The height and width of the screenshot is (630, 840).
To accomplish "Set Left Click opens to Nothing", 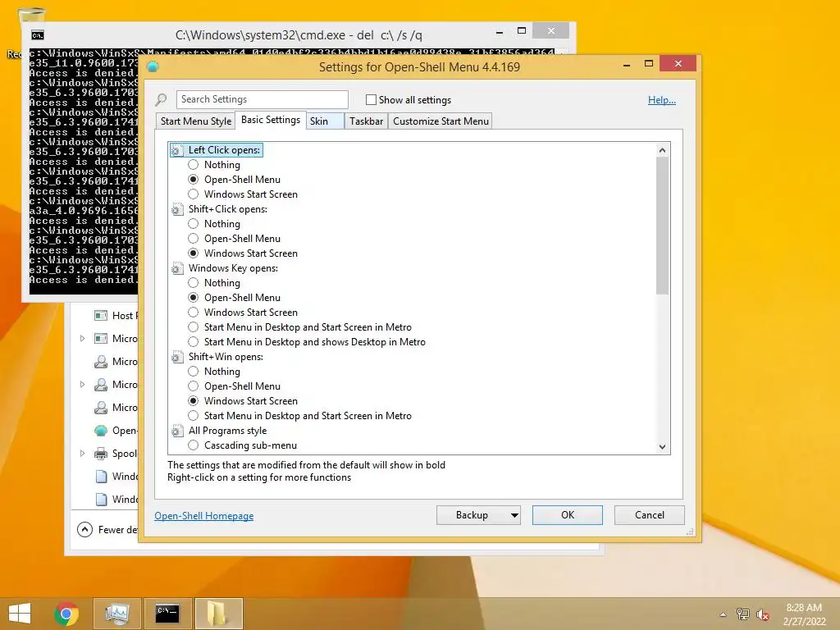I will click(x=194, y=165).
